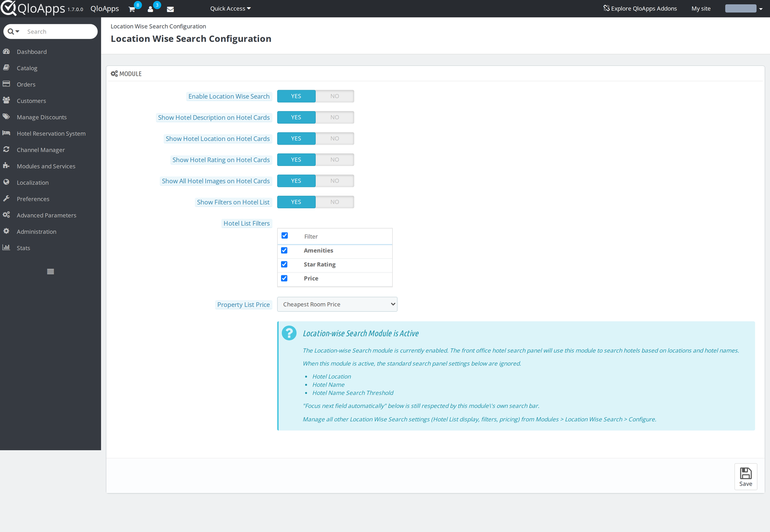Click the Modules and Services puzzle icon

[x=7, y=166]
